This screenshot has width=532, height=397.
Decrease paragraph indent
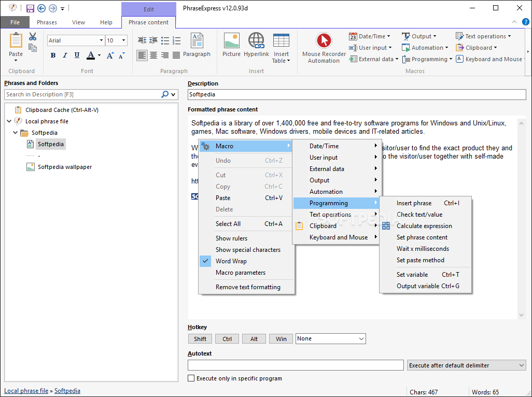142,40
